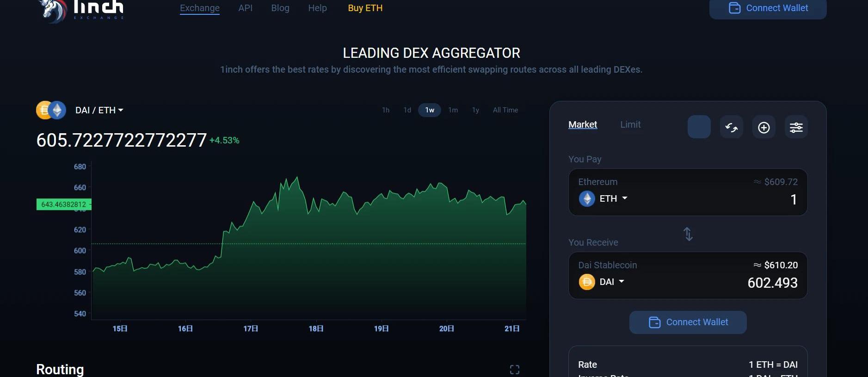
Task: Click the 1 ETH = DAI rate text
Action: (773, 365)
